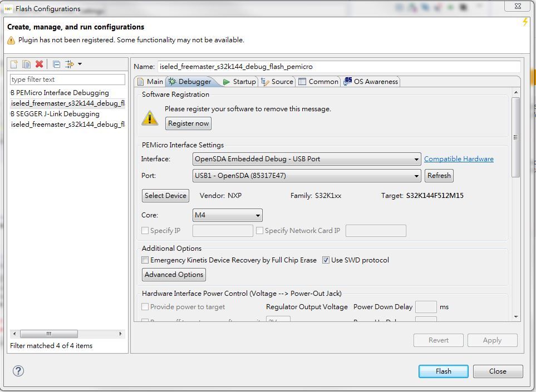This screenshot has width=536, height=392.
Task: Toggle the Specify IP checkbox
Action: pos(145,231)
